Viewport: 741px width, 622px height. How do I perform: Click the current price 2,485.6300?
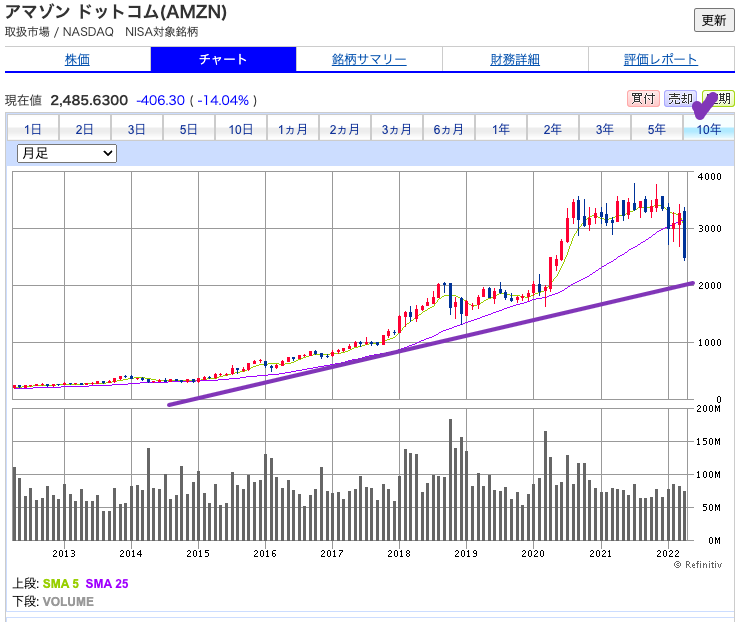[89, 100]
